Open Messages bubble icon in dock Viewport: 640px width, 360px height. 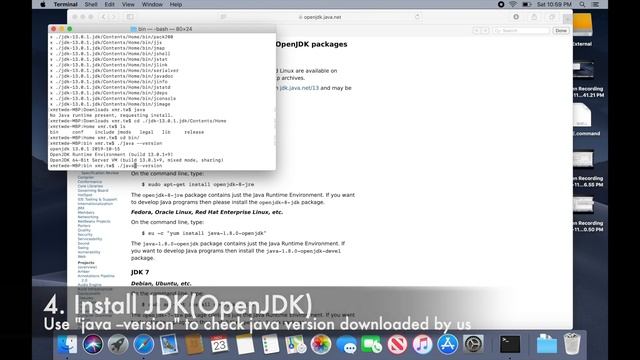346,344
